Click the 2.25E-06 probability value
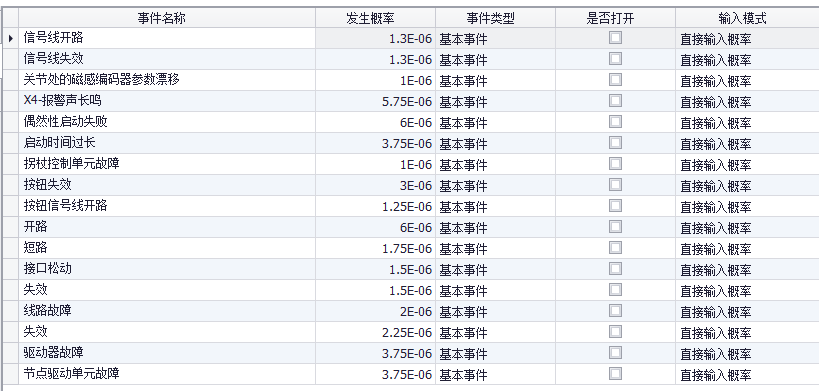 [375, 332]
